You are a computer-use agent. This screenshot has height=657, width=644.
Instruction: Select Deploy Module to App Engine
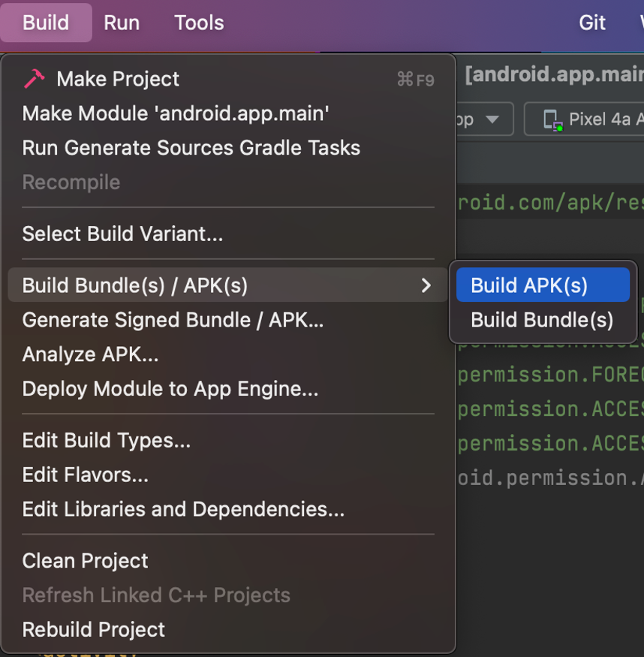[x=170, y=389]
